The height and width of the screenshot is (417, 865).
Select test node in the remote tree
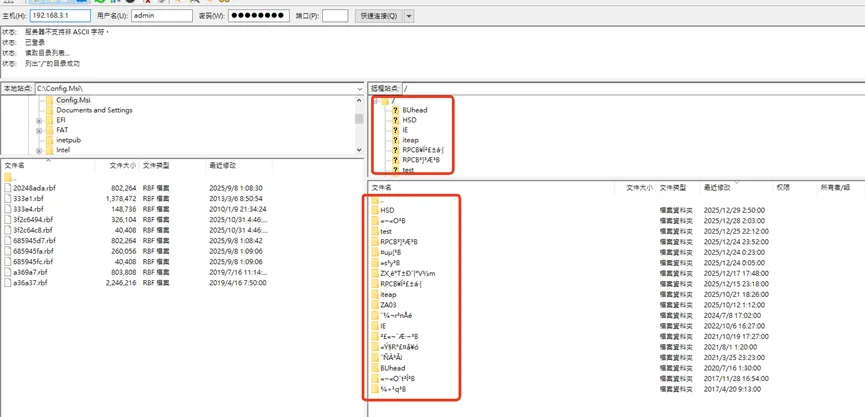(x=408, y=170)
